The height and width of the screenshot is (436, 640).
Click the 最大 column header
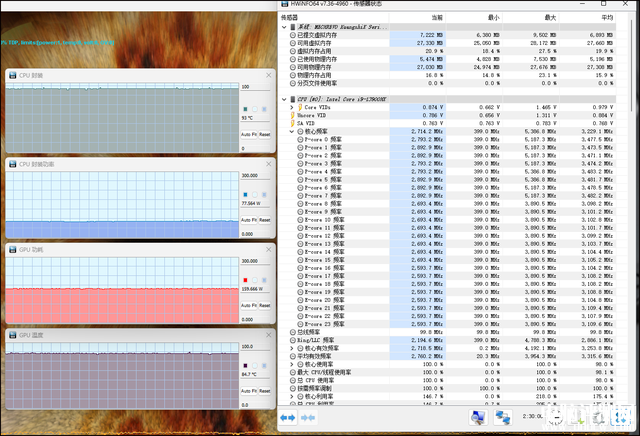[x=531, y=18]
